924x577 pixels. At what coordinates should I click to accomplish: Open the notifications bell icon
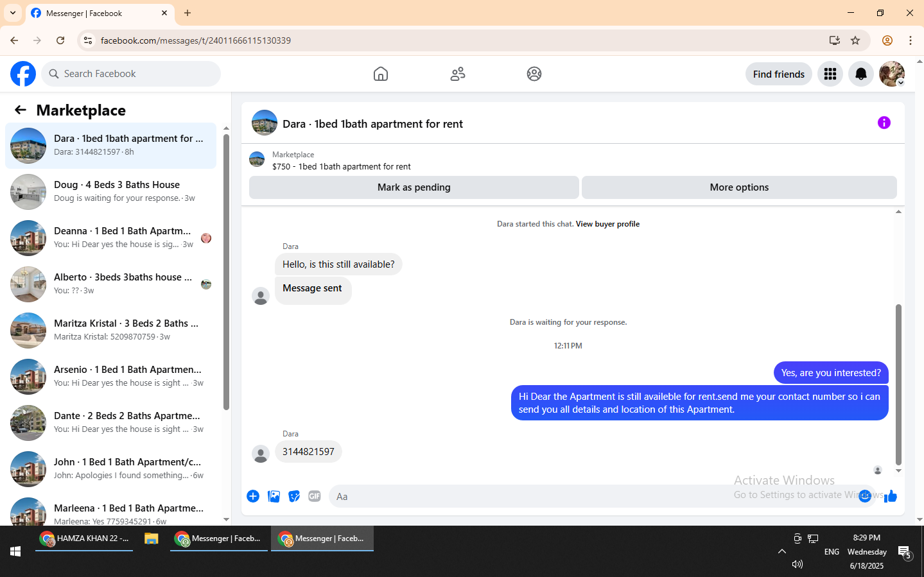coord(861,74)
